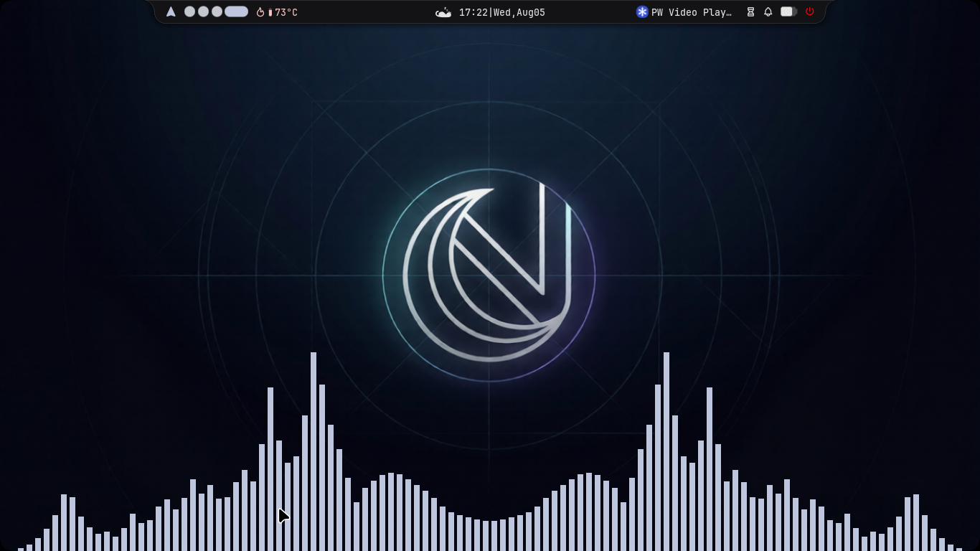Click the 73°C temperature readout
The image size is (980, 551).
coord(286,12)
